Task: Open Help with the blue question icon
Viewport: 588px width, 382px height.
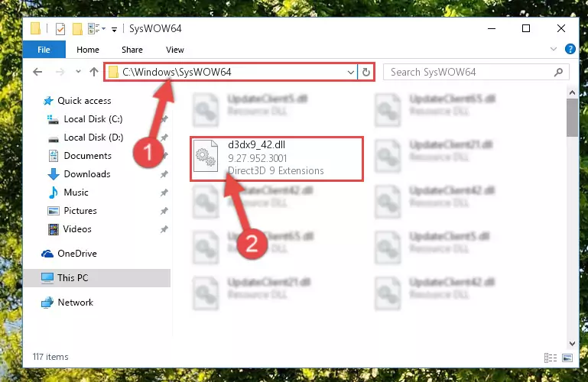Action: pyautogui.click(x=570, y=49)
